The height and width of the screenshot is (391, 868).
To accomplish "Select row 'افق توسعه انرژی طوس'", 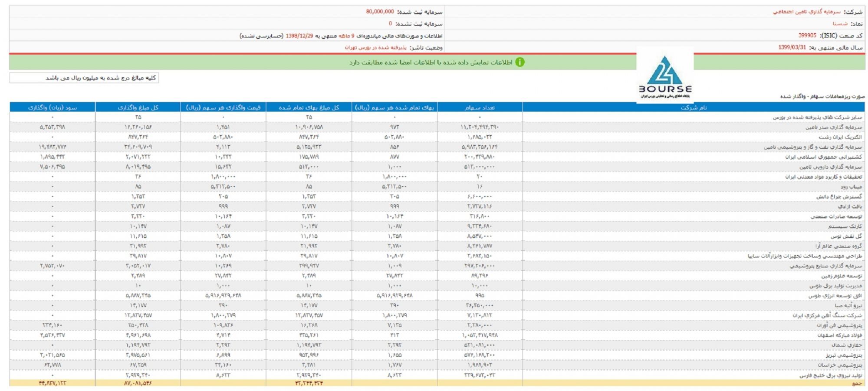I will point(437,295).
